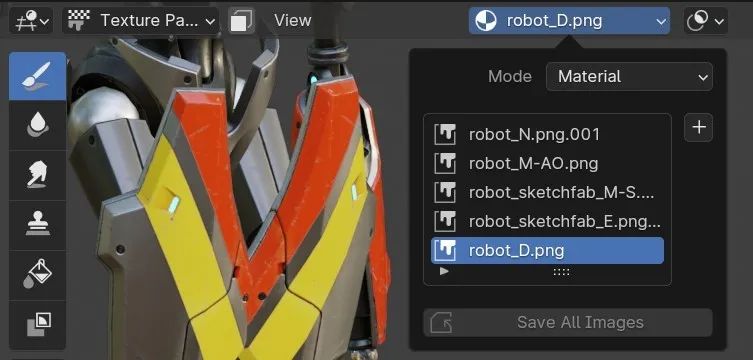
Task: Add a new texture slot with plus
Action: tap(698, 128)
